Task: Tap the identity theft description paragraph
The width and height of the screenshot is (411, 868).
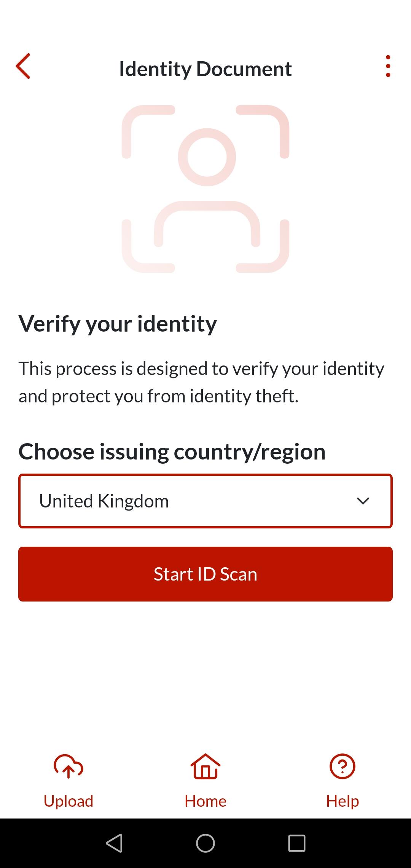Action: (202, 382)
